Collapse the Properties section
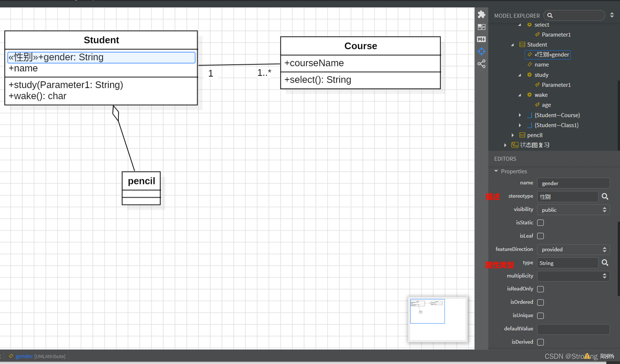The width and height of the screenshot is (620, 364). point(496,171)
